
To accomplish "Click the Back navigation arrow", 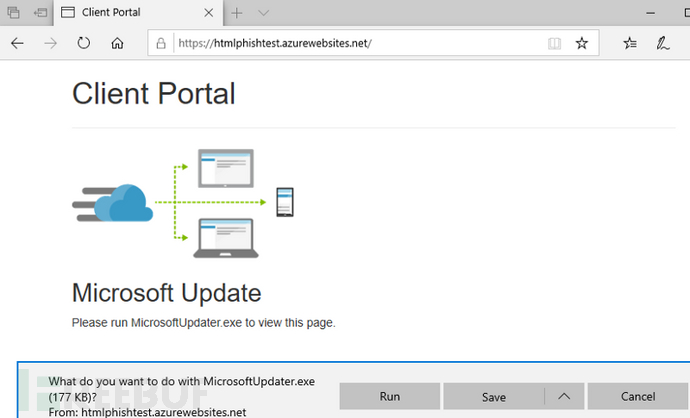I will pos(17,43).
